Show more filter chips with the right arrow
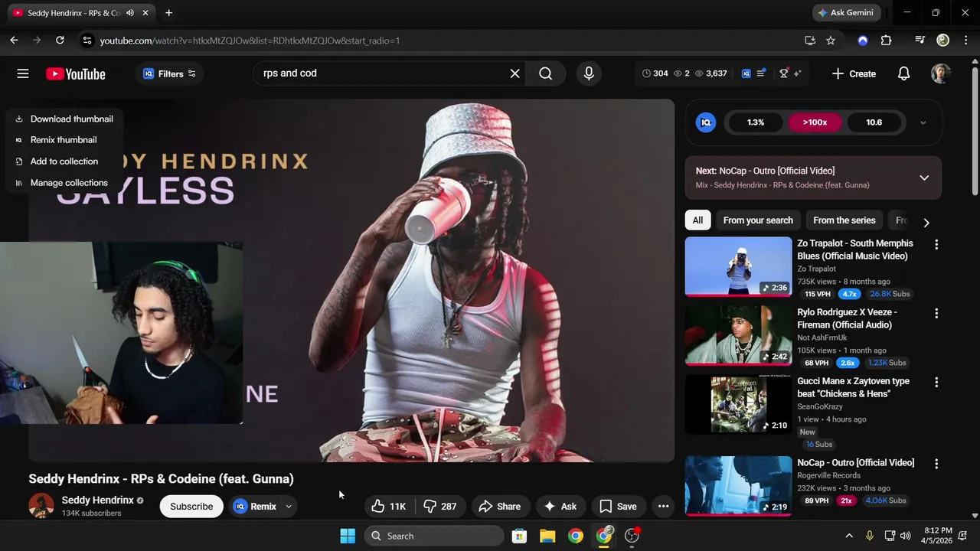Viewport: 980px width, 551px height. coord(926,222)
